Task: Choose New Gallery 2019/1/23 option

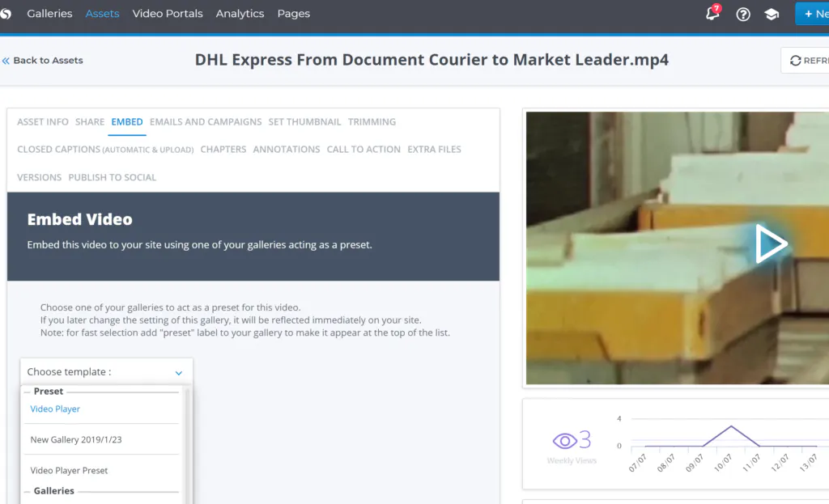Action: [76, 439]
